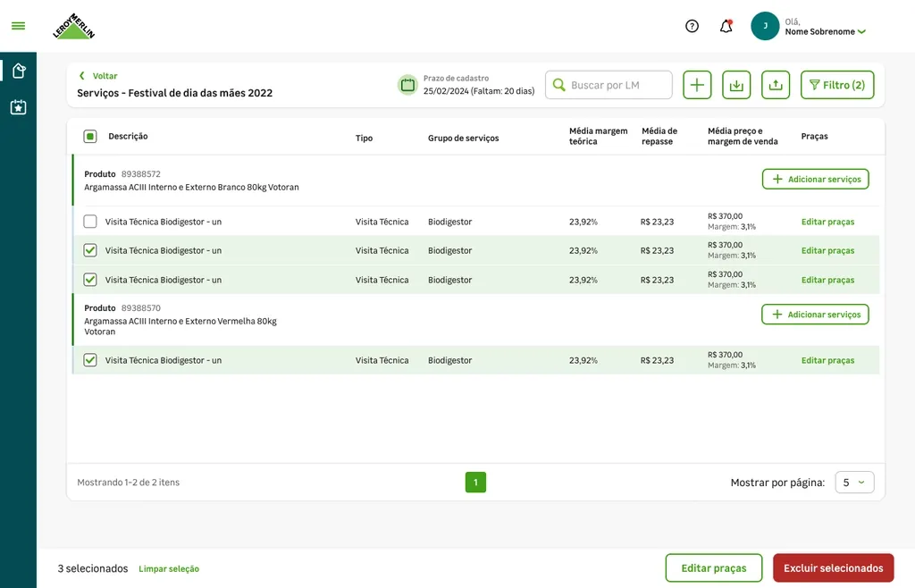Go back using the Voltar link
The width and height of the screenshot is (915, 588).
(98, 76)
